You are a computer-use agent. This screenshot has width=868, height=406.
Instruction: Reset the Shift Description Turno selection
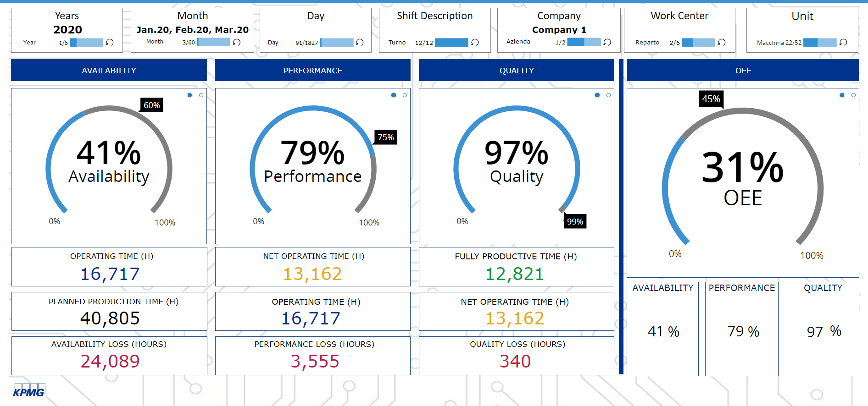pos(475,42)
